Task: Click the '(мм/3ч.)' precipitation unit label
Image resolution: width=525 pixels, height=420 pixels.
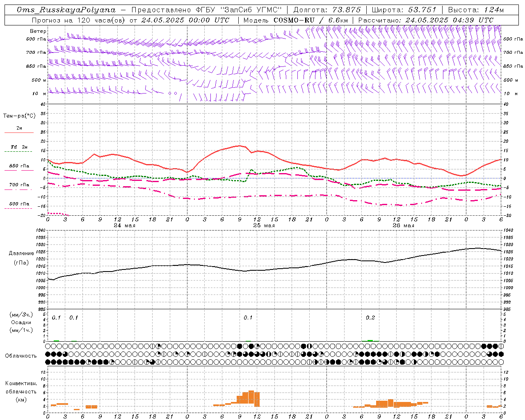Action: 21,315
